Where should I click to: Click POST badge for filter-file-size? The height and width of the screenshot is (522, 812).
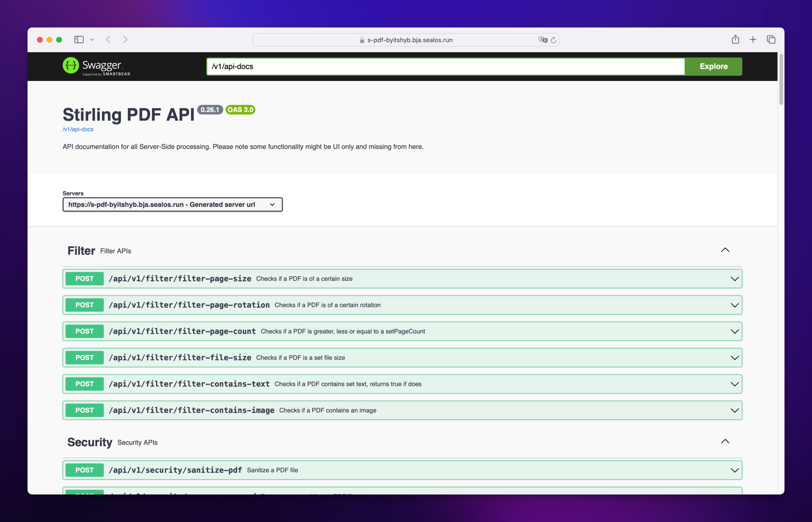click(84, 358)
